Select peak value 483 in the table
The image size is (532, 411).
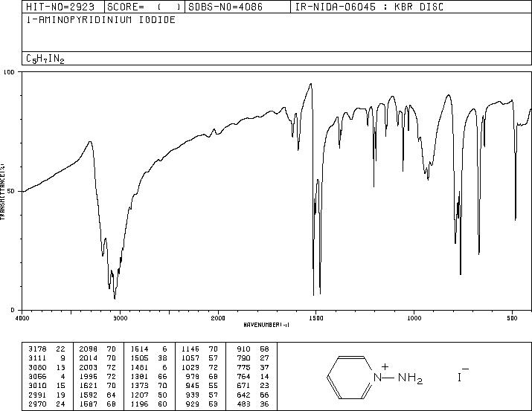pos(243,404)
